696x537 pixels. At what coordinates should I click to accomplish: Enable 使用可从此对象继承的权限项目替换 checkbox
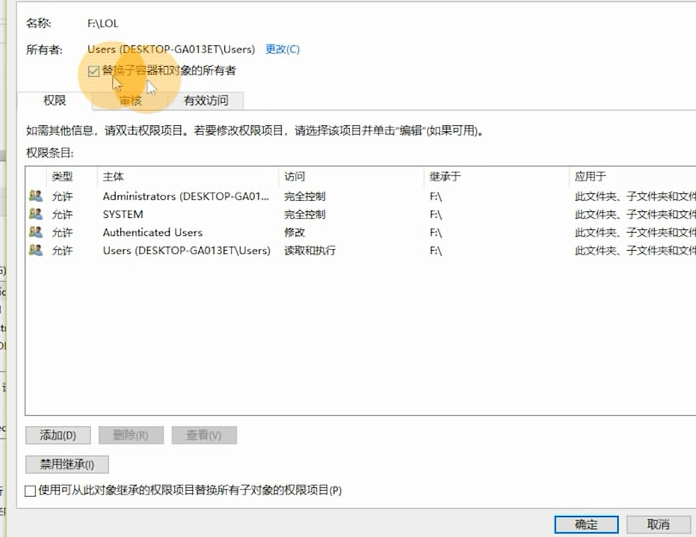[x=30, y=491]
